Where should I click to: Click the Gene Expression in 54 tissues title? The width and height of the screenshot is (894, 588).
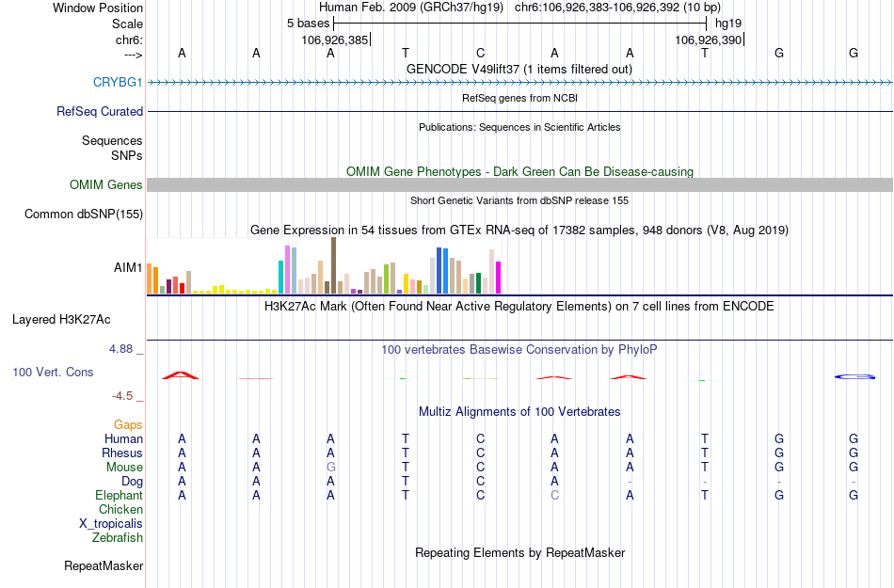point(519,230)
